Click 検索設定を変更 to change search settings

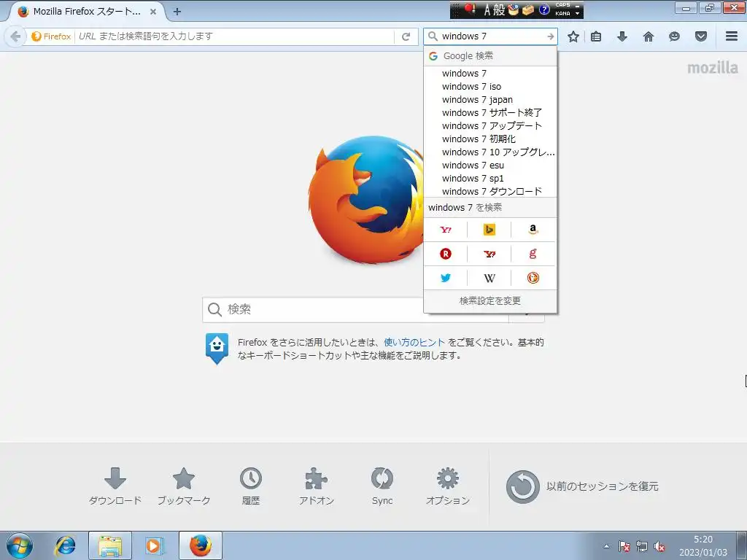490,301
